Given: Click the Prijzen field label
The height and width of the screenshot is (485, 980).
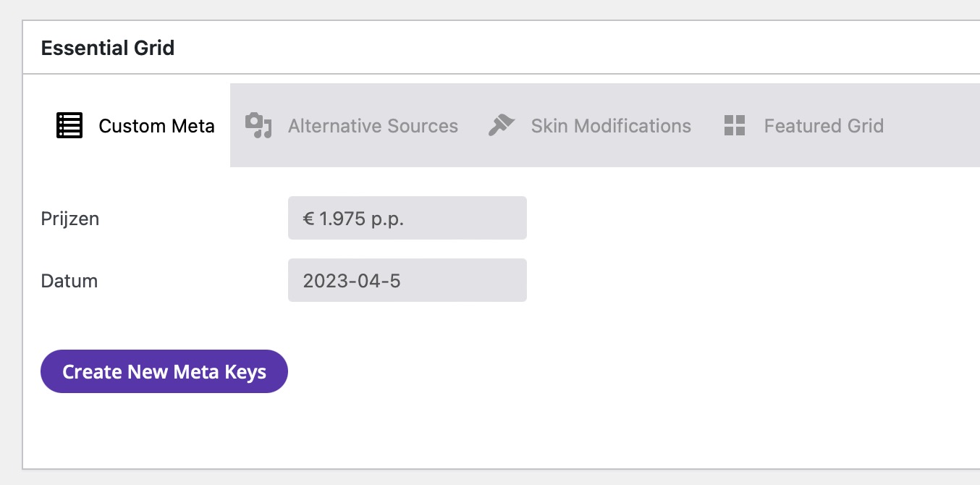Looking at the screenshot, I should click(x=70, y=218).
